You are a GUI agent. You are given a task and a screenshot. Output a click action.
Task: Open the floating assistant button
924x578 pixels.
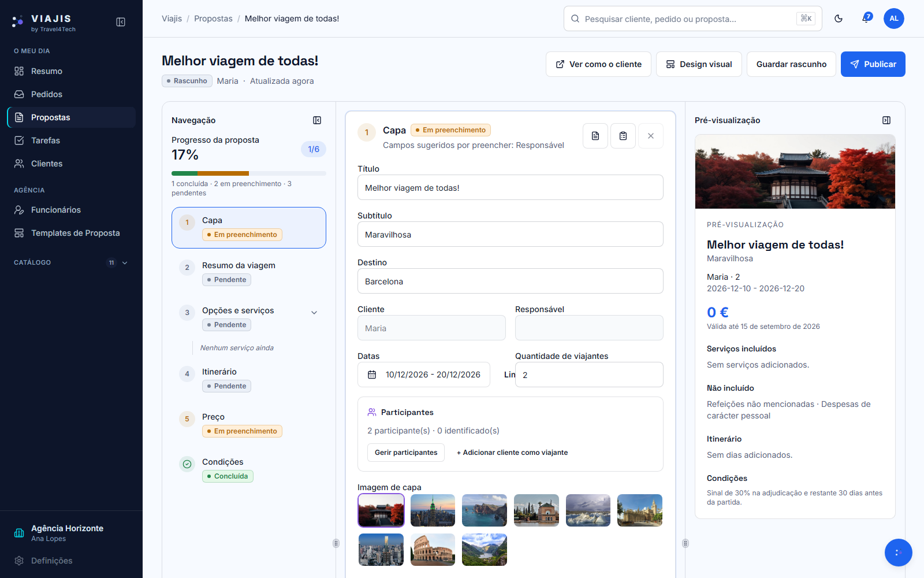click(x=899, y=553)
